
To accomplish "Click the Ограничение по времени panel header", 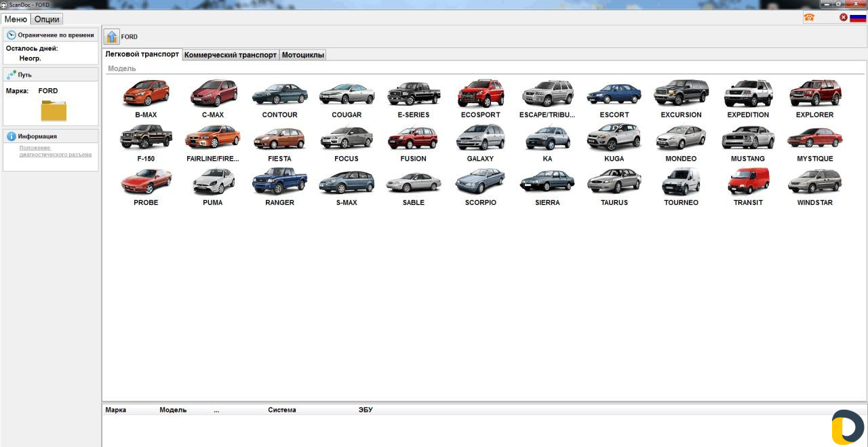I will (51, 35).
